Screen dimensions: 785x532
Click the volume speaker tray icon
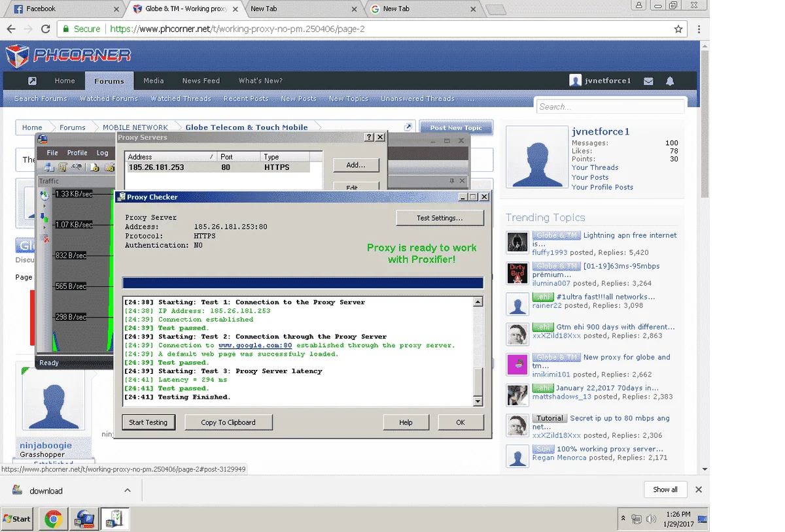651,520
